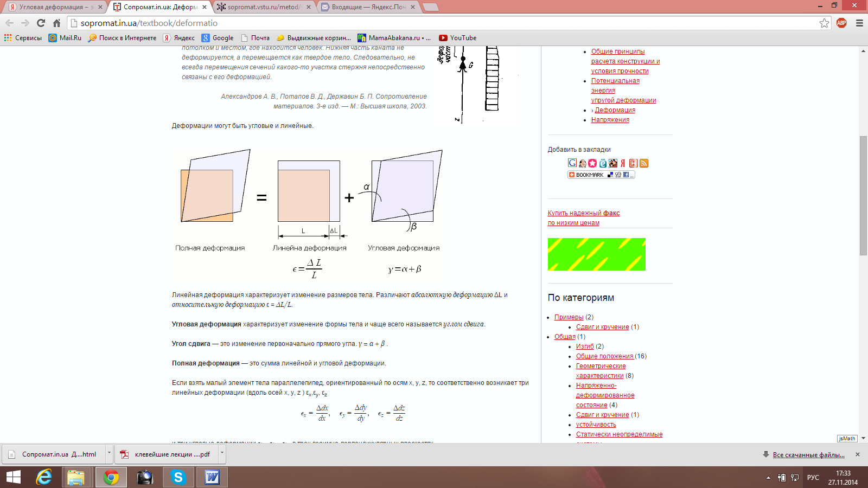Click the scrollbar up arrow

click(x=863, y=51)
